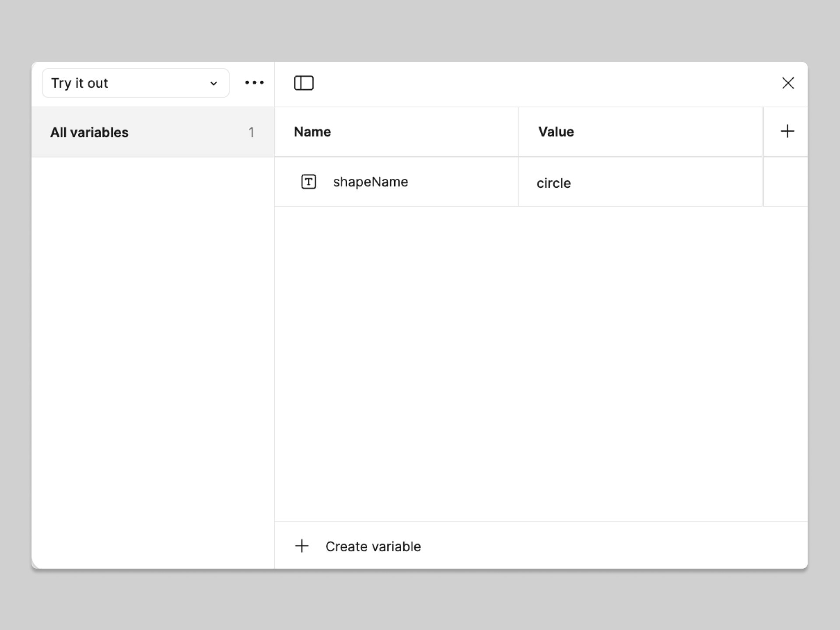
Task: Toggle the sidebar panel icon
Action: [x=304, y=83]
